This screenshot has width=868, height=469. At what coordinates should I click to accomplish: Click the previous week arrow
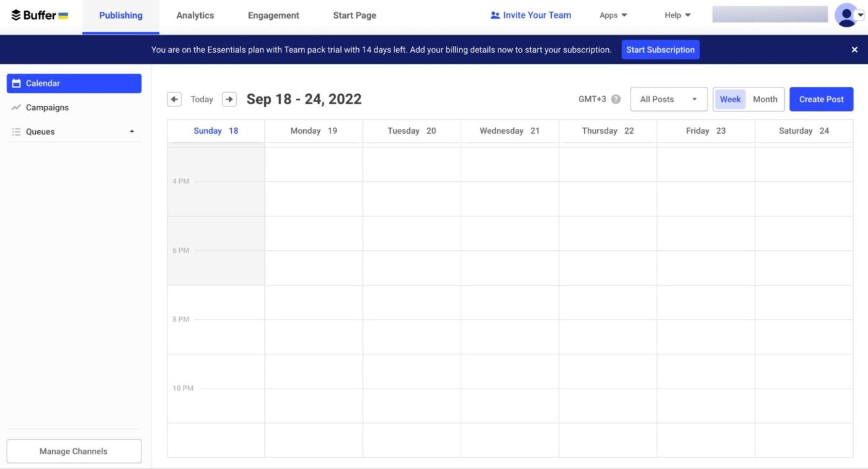point(174,99)
